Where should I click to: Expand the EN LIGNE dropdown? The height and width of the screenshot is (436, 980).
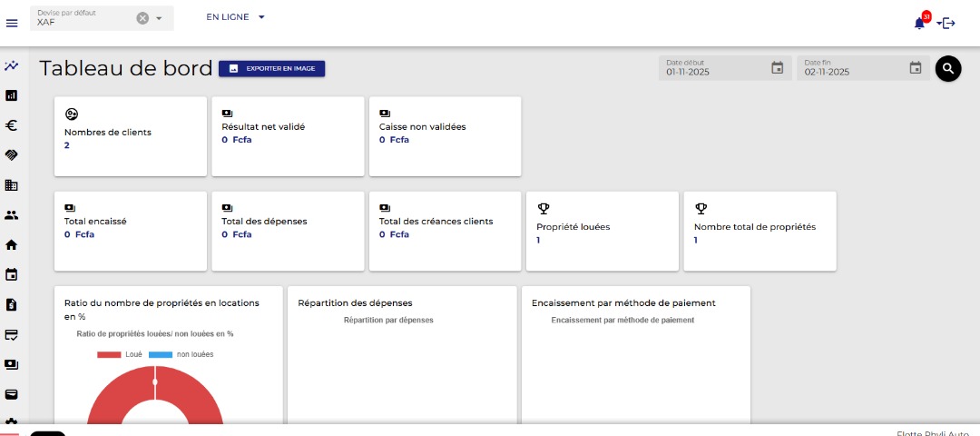click(236, 17)
